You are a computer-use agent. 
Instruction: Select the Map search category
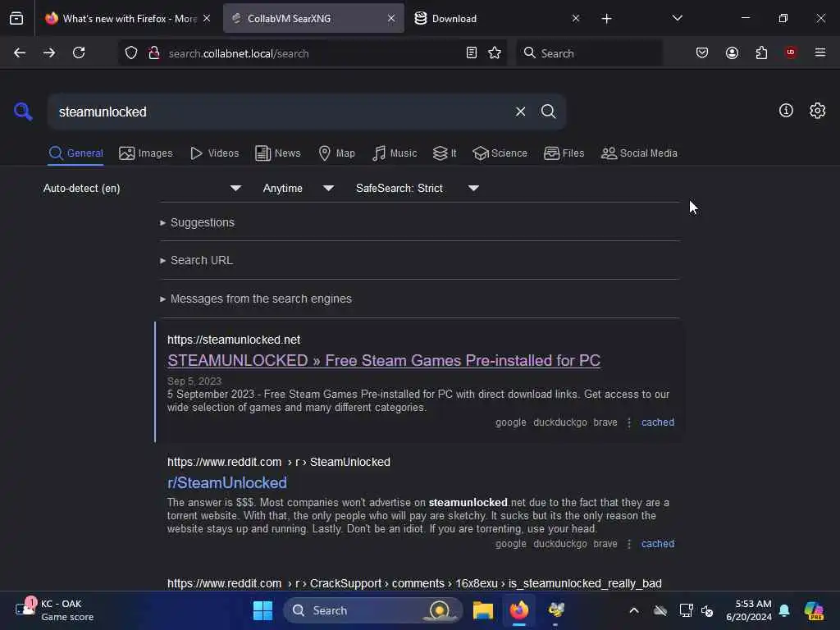pyautogui.click(x=336, y=153)
